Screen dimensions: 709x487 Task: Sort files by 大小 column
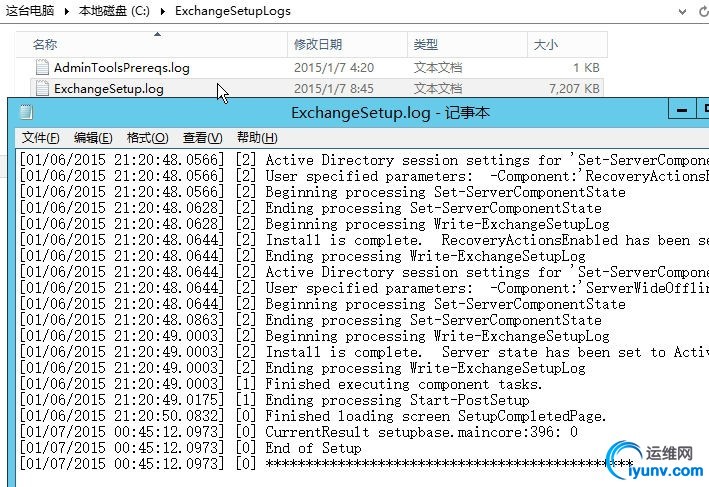567,44
